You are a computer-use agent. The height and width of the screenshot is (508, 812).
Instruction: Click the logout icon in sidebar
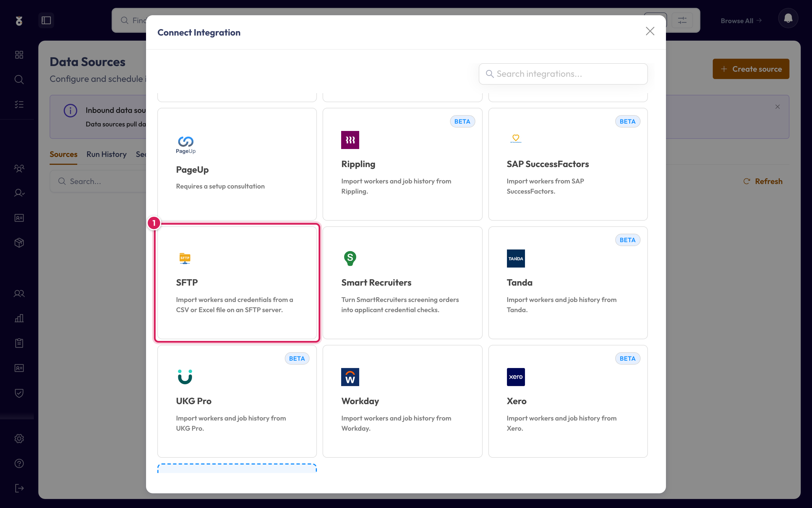[19, 488]
